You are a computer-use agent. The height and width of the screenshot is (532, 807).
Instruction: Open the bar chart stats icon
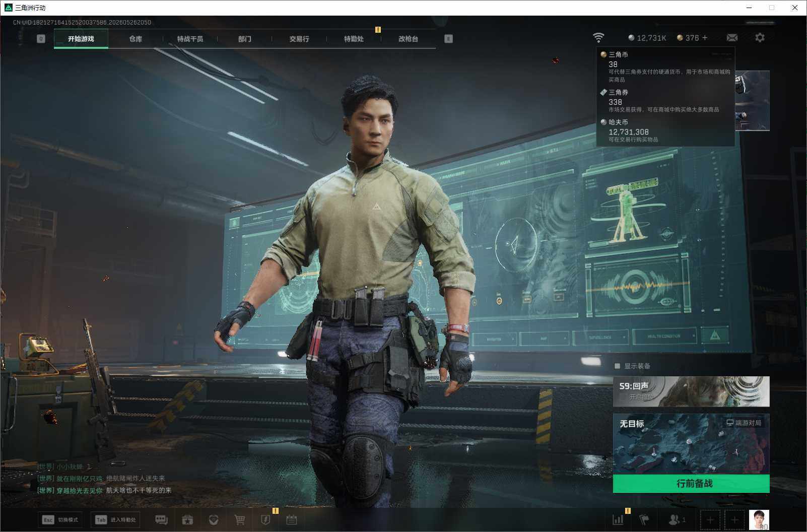click(x=618, y=519)
